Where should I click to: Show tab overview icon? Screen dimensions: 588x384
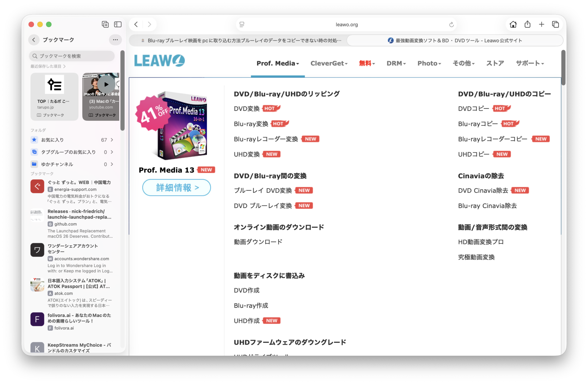click(555, 24)
